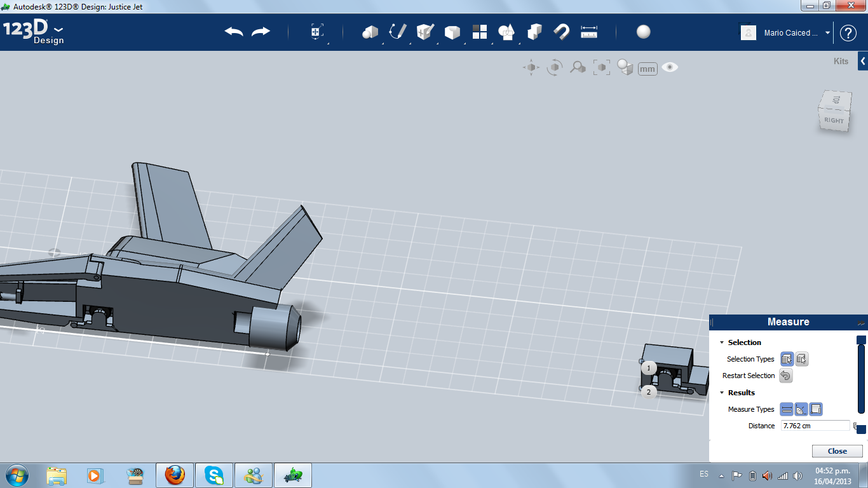The image size is (868, 488).
Task: Select the first Selection Types face button
Action: click(787, 359)
